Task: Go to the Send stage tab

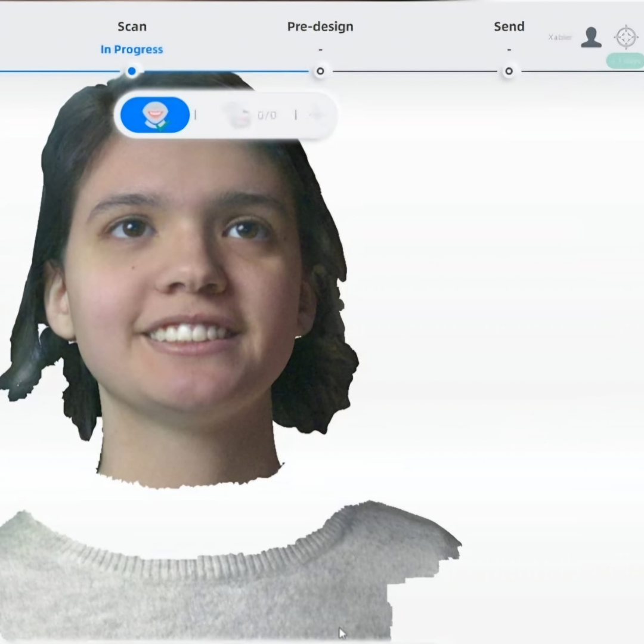Action: (x=509, y=27)
